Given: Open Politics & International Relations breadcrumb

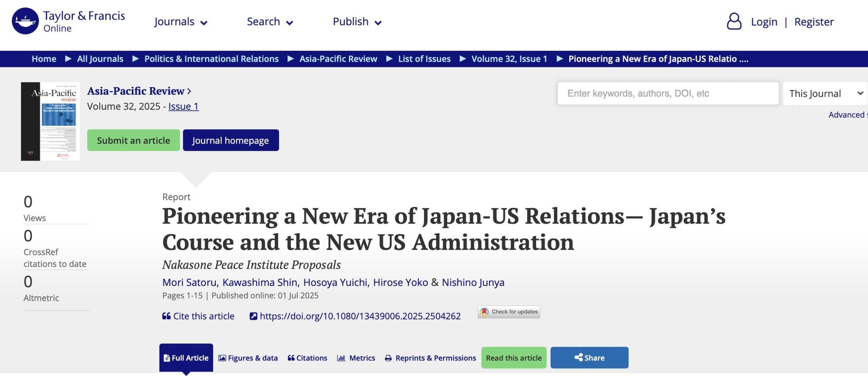Looking at the screenshot, I should (212, 59).
